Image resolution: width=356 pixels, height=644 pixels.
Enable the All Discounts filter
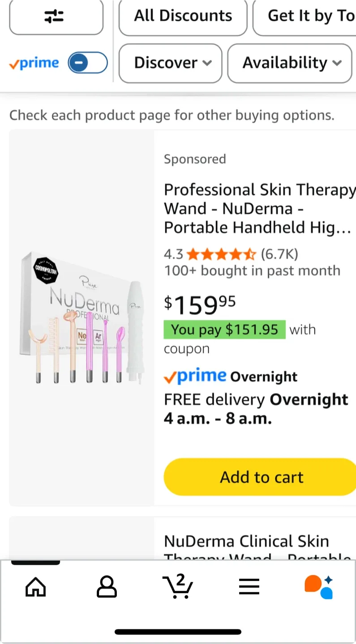click(x=183, y=16)
